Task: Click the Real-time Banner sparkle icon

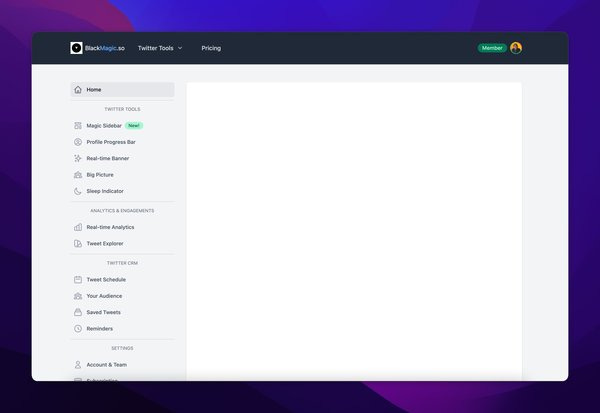Action: point(78,158)
